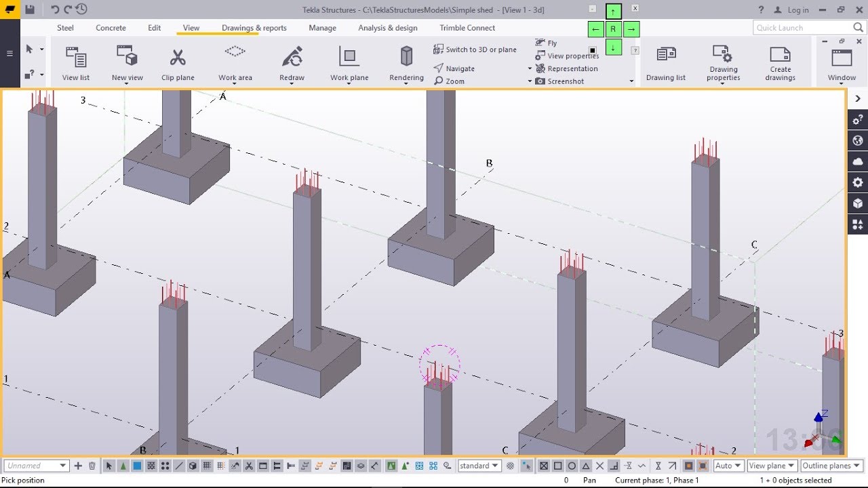The height and width of the screenshot is (488, 868).
Task: Open the Drawings & reports tab
Action: click(254, 28)
